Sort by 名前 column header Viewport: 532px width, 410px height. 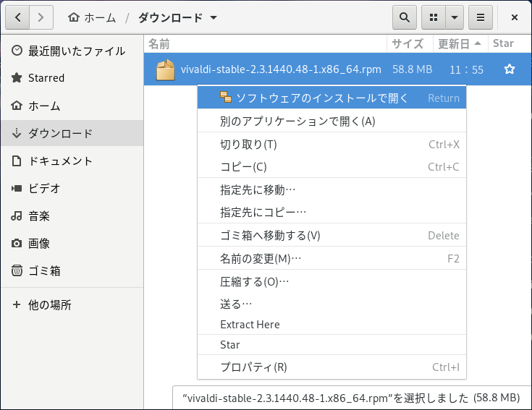266,43
